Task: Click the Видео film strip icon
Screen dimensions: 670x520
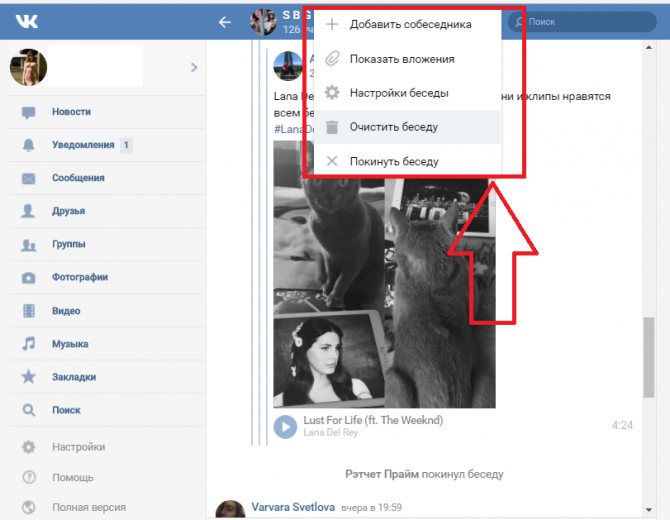Action: click(29, 311)
